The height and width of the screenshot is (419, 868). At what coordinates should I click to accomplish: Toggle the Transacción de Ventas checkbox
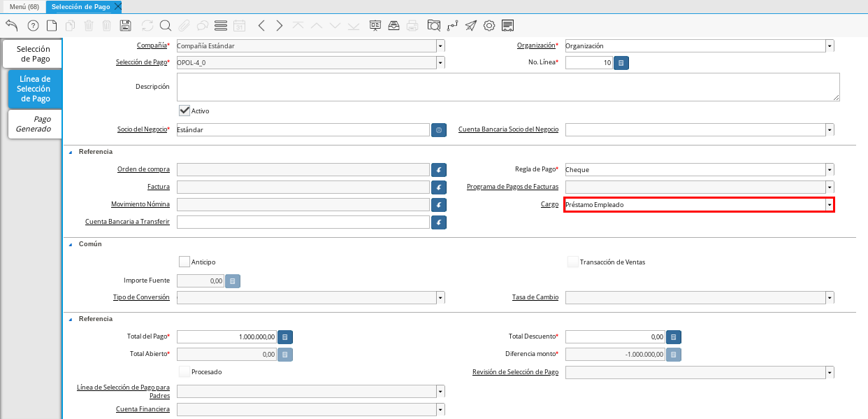pyautogui.click(x=573, y=262)
